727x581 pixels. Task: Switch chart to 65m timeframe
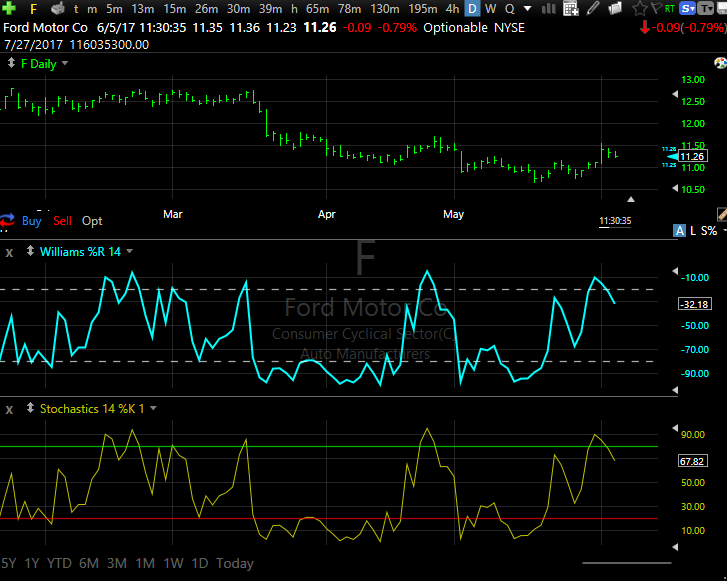pyautogui.click(x=318, y=9)
